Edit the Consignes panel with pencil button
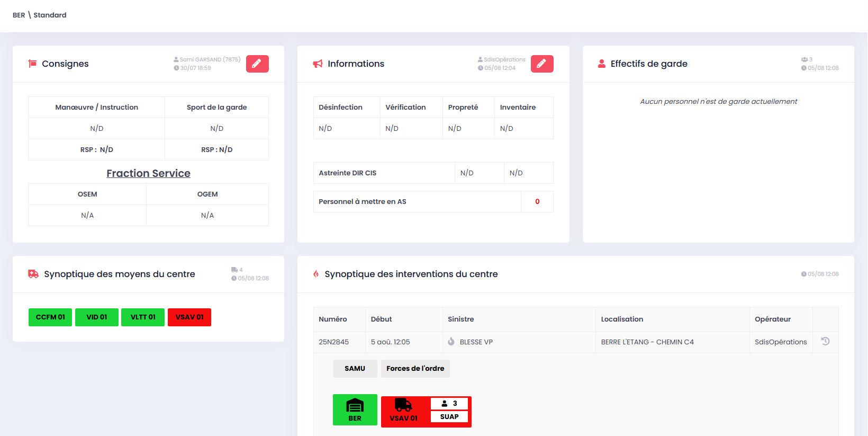Image resolution: width=868 pixels, height=436 pixels. click(257, 64)
